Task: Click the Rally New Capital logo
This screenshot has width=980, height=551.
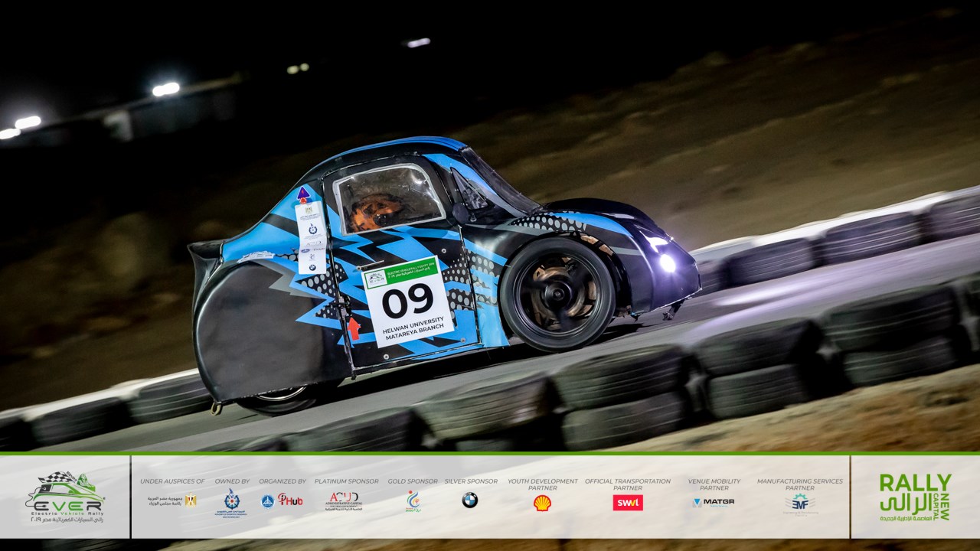Action: coord(915,497)
